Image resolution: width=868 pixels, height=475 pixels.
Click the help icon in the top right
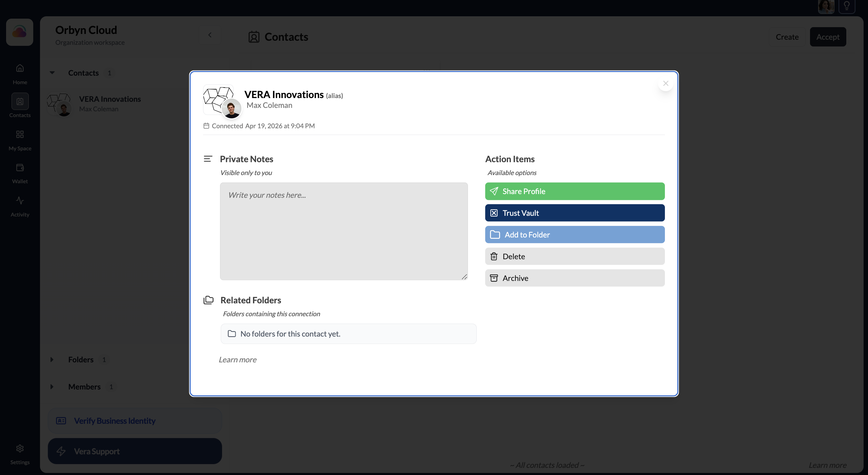[x=847, y=6]
